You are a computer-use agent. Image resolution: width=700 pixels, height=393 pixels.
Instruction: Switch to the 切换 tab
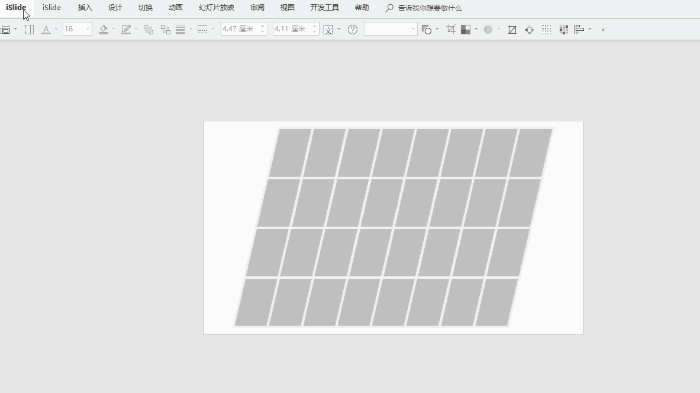tap(146, 8)
